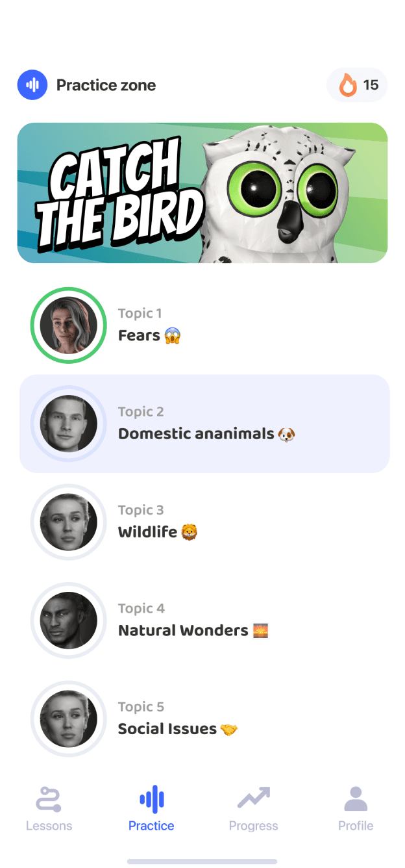Image resolution: width=405 pixels, height=868 pixels.
Task: Open the highlighted Topic 2 Domestic ananimals row
Action: pyautogui.click(x=204, y=424)
